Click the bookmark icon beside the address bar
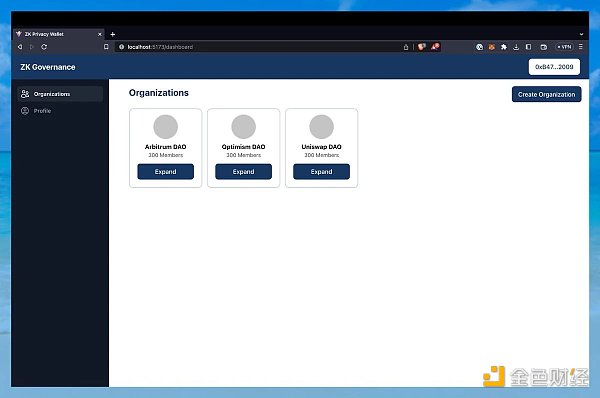This screenshot has width=600, height=398. 106,47
